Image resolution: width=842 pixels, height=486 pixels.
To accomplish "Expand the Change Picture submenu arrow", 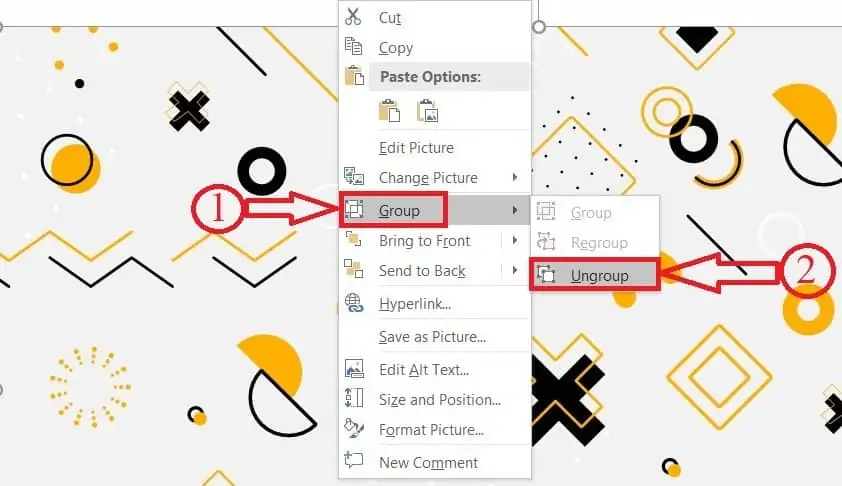I will point(515,177).
